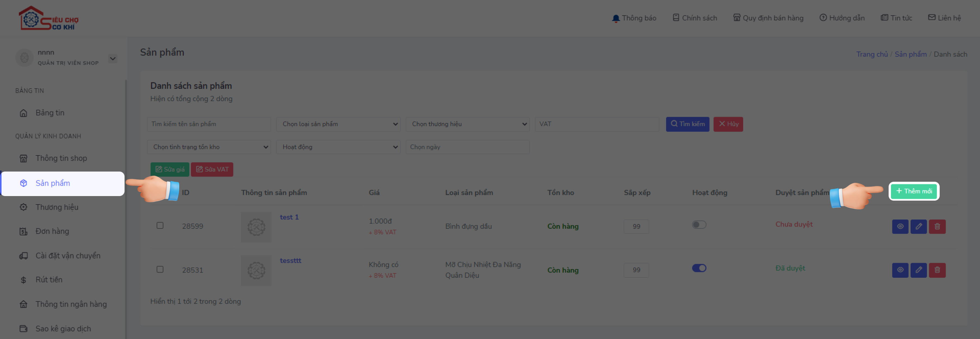Focus the product name search field
This screenshot has height=339, width=980.
pos(209,124)
